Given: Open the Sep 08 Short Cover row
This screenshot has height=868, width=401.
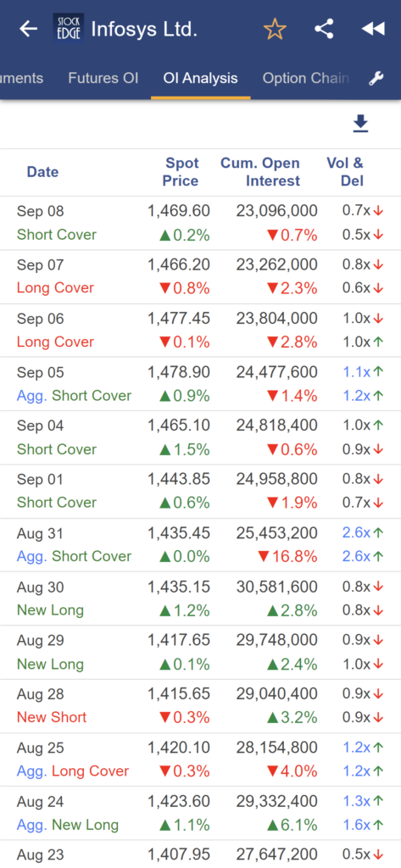Looking at the screenshot, I should tap(200, 223).
